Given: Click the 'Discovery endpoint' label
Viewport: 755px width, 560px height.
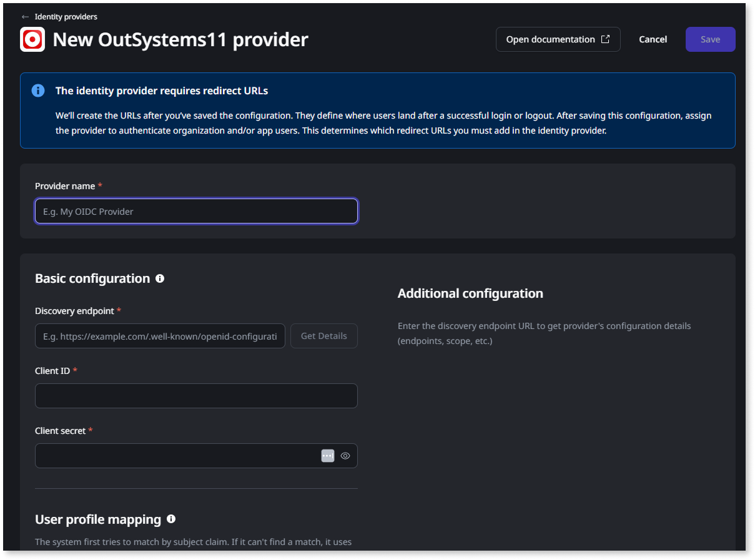Looking at the screenshot, I should coord(74,311).
